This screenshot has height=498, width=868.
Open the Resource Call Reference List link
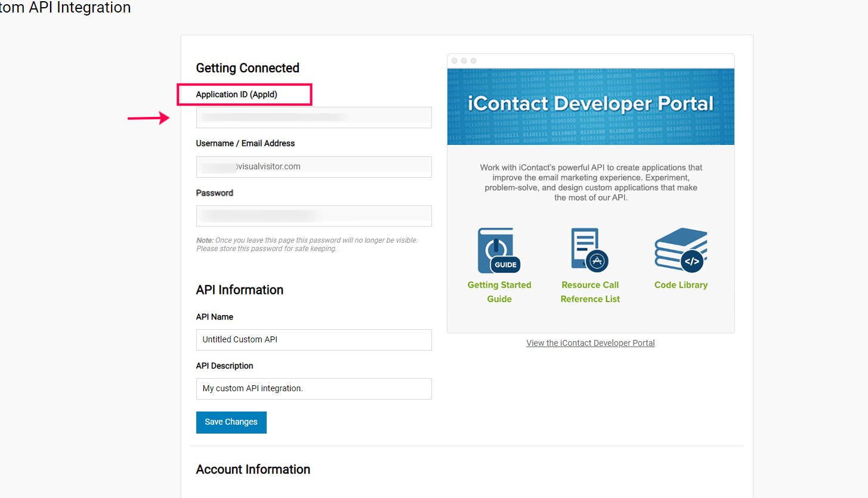click(590, 292)
